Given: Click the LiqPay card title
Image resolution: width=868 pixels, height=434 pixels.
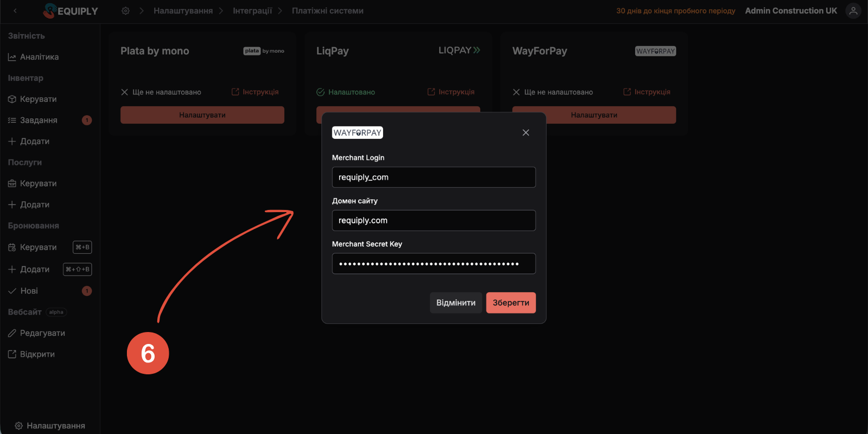Looking at the screenshot, I should tap(333, 51).
